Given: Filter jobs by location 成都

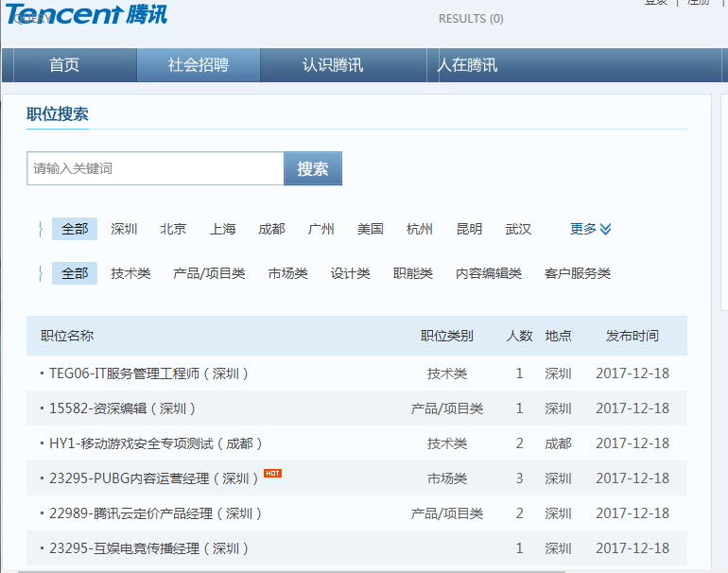Looking at the screenshot, I should (271, 229).
